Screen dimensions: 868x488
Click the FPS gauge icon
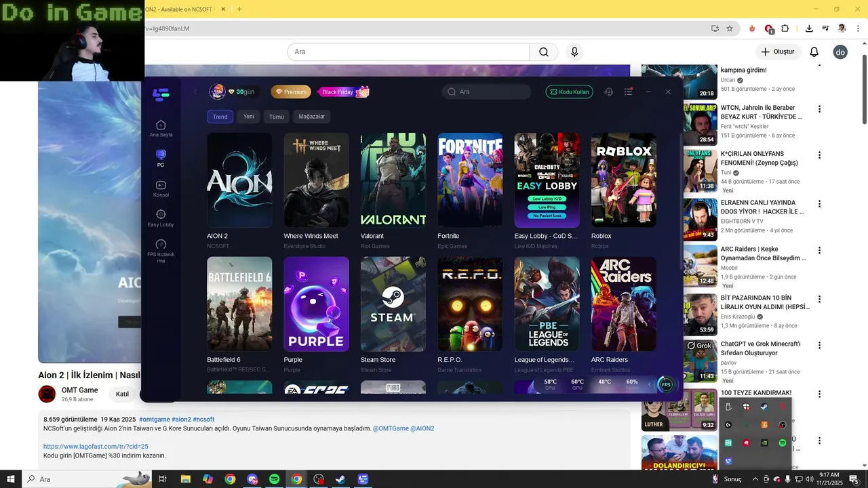click(666, 384)
